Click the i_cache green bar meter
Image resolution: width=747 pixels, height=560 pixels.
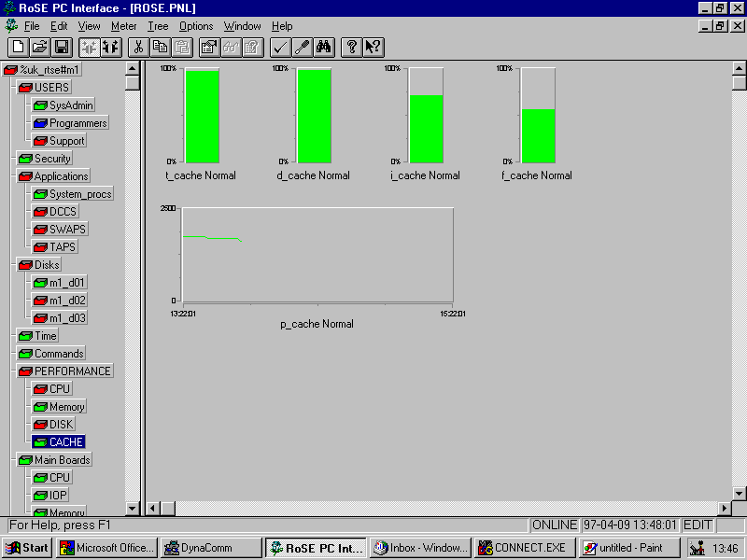point(426,128)
